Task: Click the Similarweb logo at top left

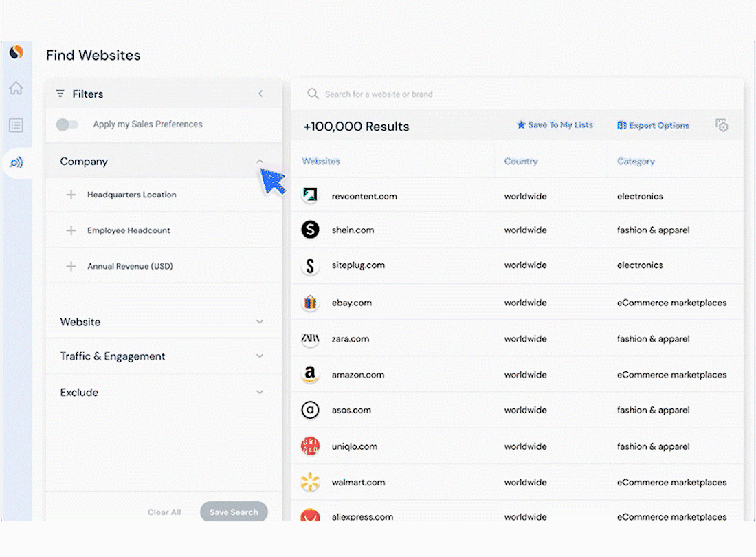Action: tap(15, 52)
